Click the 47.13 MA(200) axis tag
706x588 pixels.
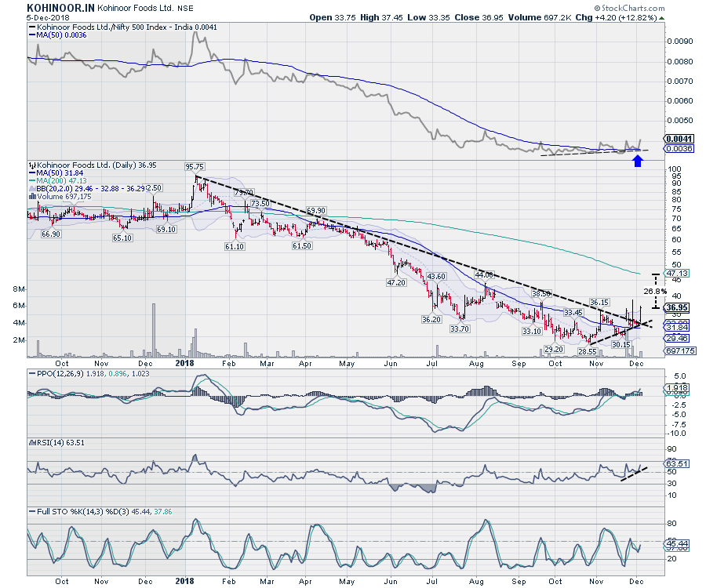(675, 273)
